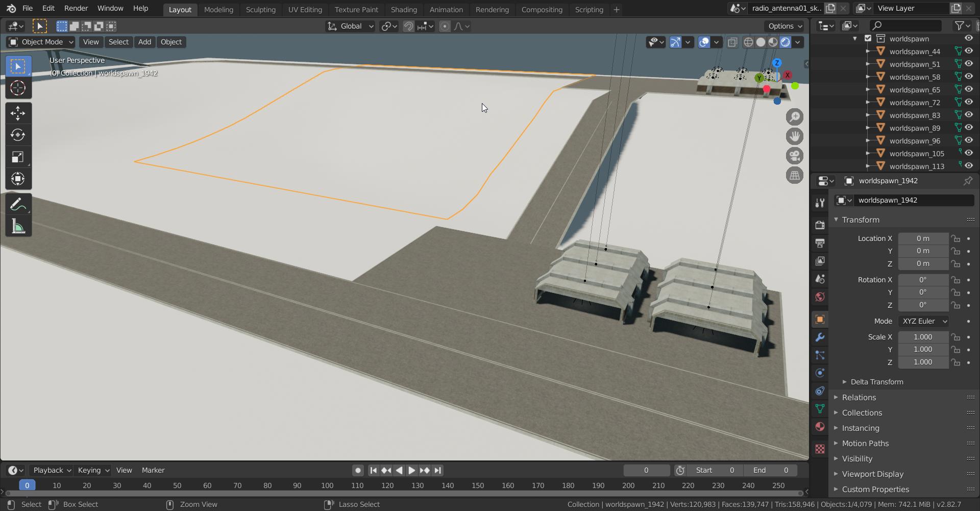Open the Modifiers wrench properties tab
Image resolution: width=980 pixels, height=511 pixels.
820,337
